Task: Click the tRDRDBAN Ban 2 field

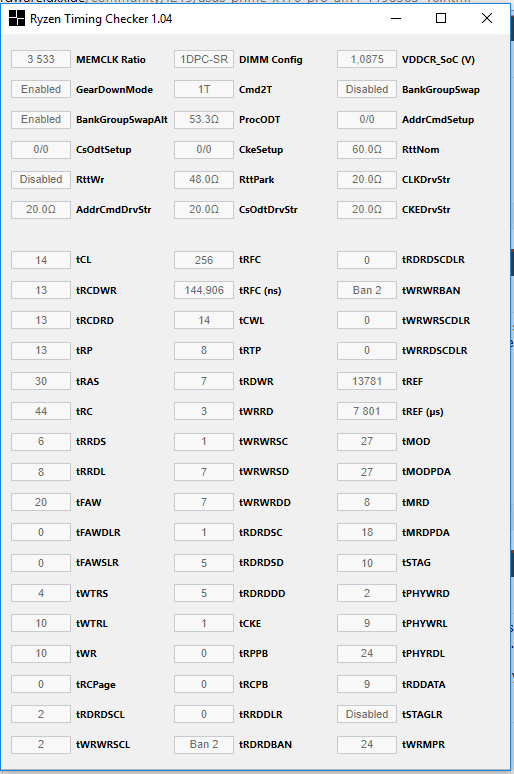Action: (204, 744)
